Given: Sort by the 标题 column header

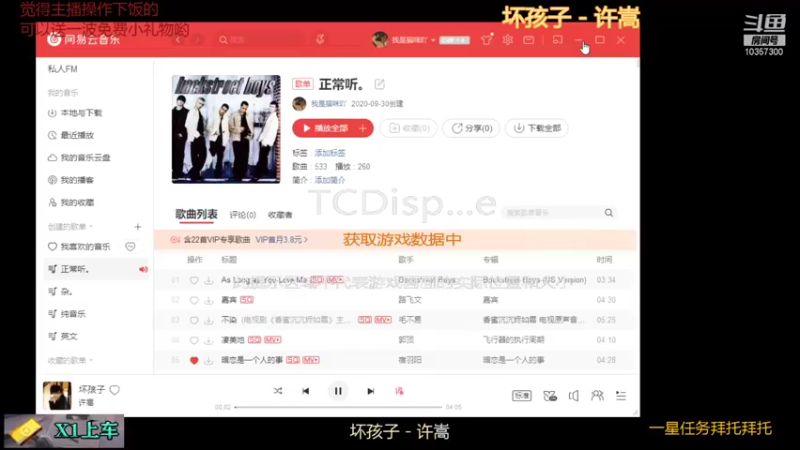Looking at the screenshot, I should tap(229, 260).
